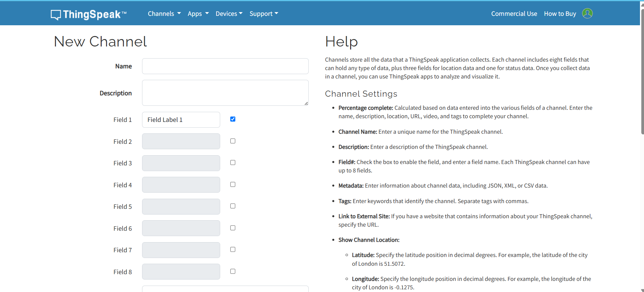Viewport: 644px width, 292px height.
Task: Click the disabled Field 7 input box
Action: (x=181, y=250)
